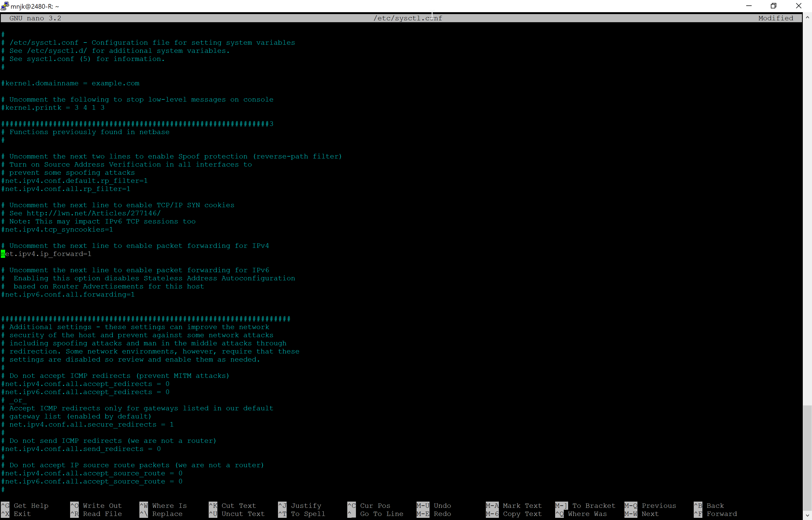Click the ^Q Where Was shortcut
The image size is (812, 520).
(581, 513)
